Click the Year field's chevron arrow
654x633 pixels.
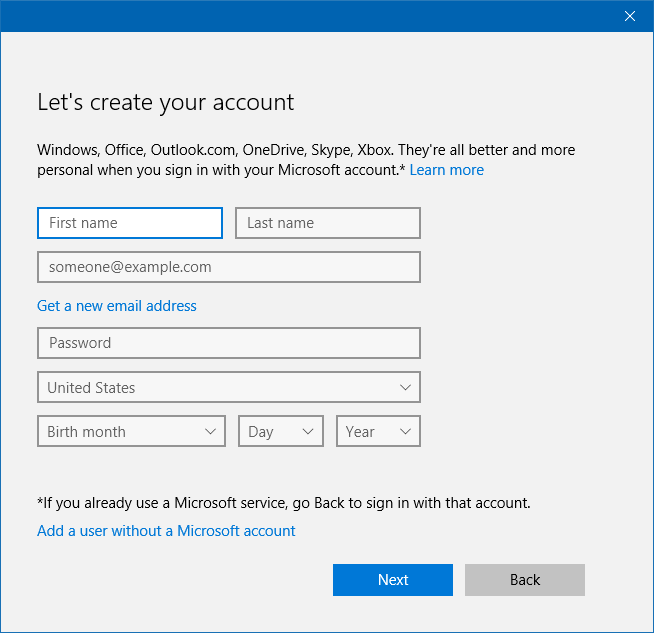coord(405,432)
